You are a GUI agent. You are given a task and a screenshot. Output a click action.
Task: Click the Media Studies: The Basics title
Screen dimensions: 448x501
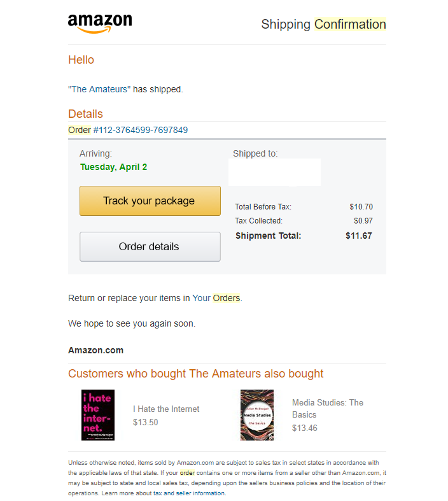pos(327,408)
